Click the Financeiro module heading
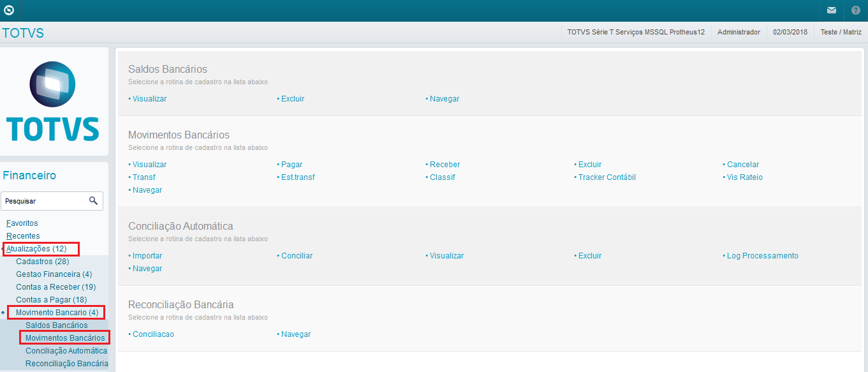This screenshot has width=868, height=372. [29, 175]
